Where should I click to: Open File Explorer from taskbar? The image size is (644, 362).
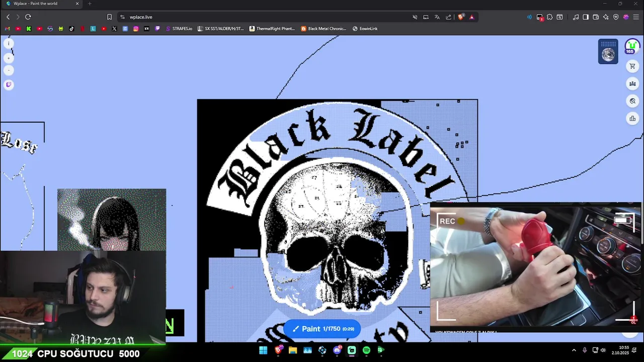tap(293, 350)
